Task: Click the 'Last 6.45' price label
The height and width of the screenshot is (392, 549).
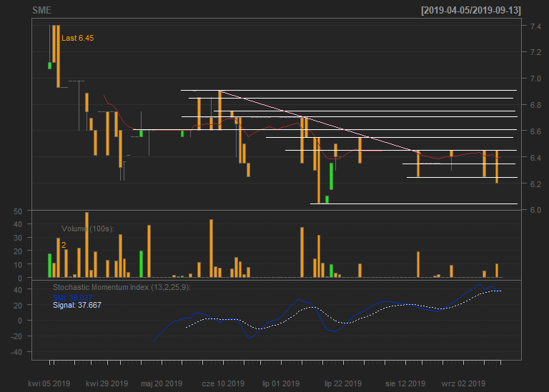Action: tap(77, 38)
